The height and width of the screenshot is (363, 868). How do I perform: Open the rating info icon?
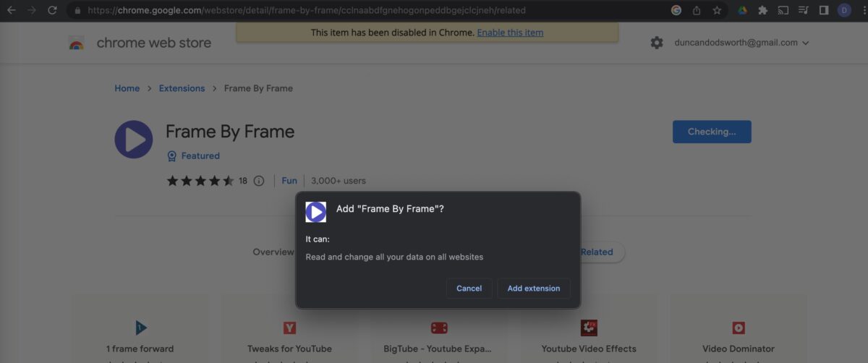coord(259,181)
